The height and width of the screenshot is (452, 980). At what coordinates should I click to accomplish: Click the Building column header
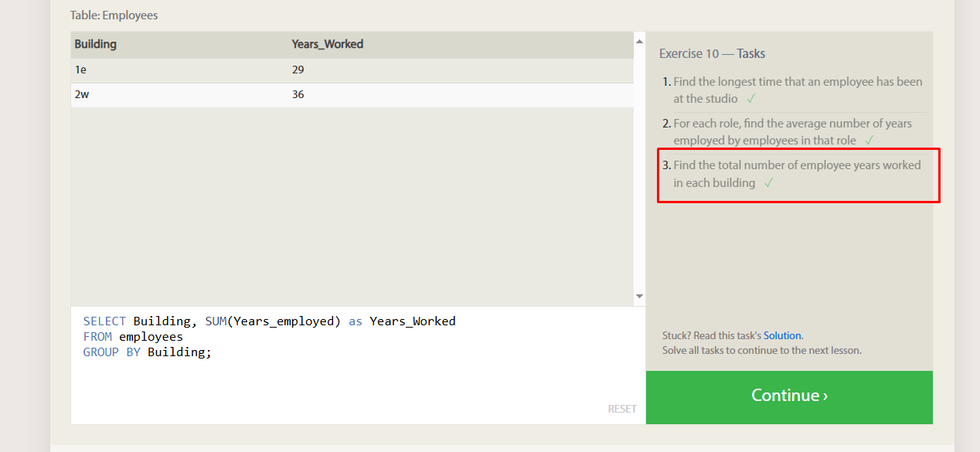click(x=96, y=44)
